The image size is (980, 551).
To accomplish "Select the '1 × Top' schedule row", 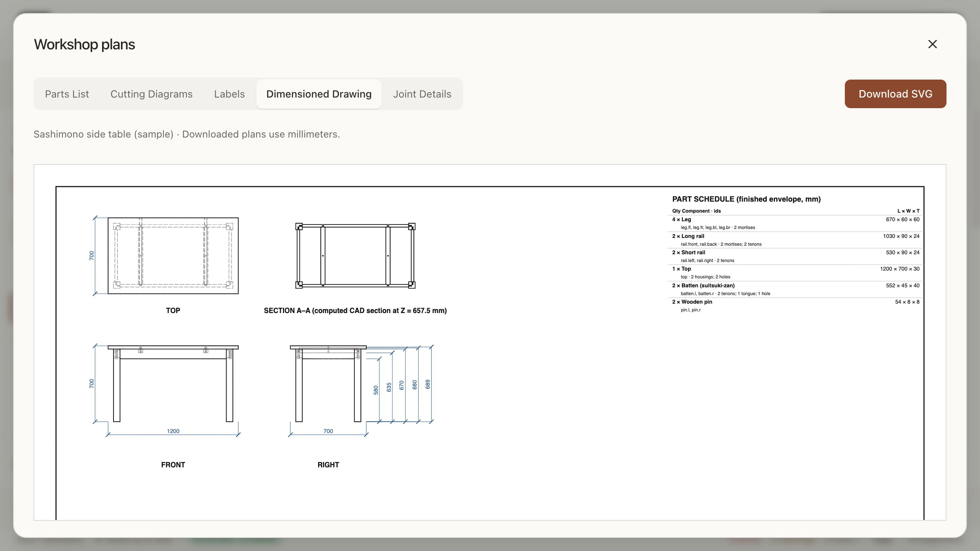I will click(x=796, y=273).
